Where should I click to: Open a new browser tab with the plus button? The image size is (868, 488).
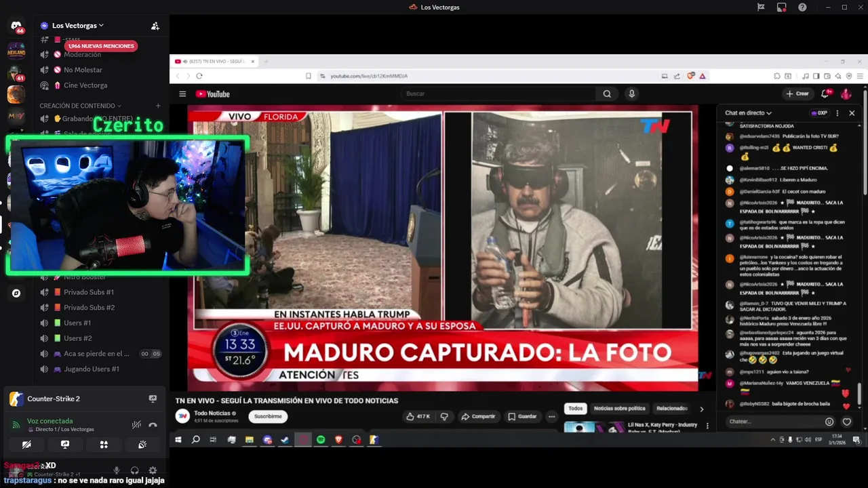(x=266, y=62)
